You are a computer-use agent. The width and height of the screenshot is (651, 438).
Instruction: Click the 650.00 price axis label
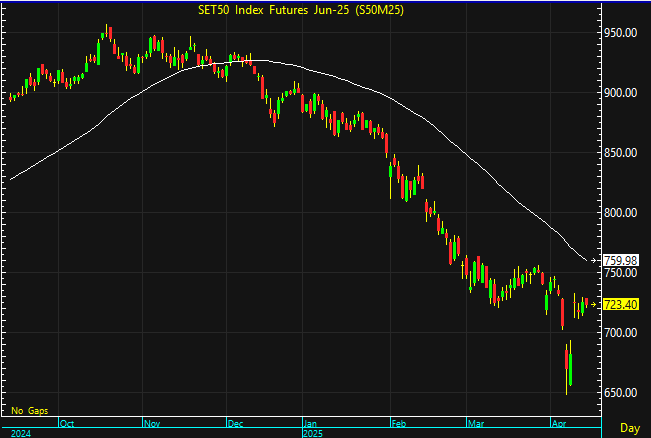tap(620, 393)
